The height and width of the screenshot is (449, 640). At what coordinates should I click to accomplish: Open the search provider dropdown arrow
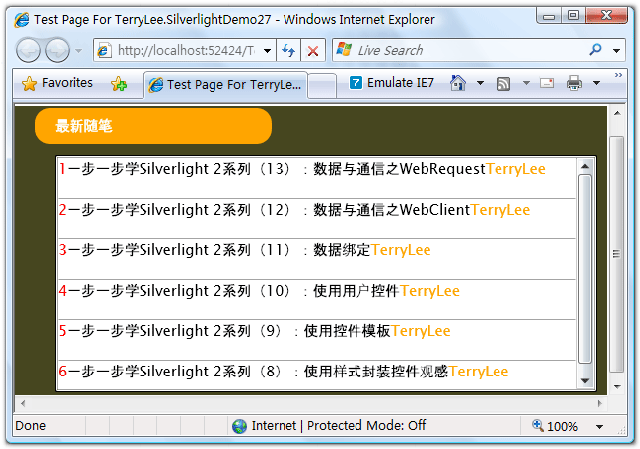pos(620,50)
